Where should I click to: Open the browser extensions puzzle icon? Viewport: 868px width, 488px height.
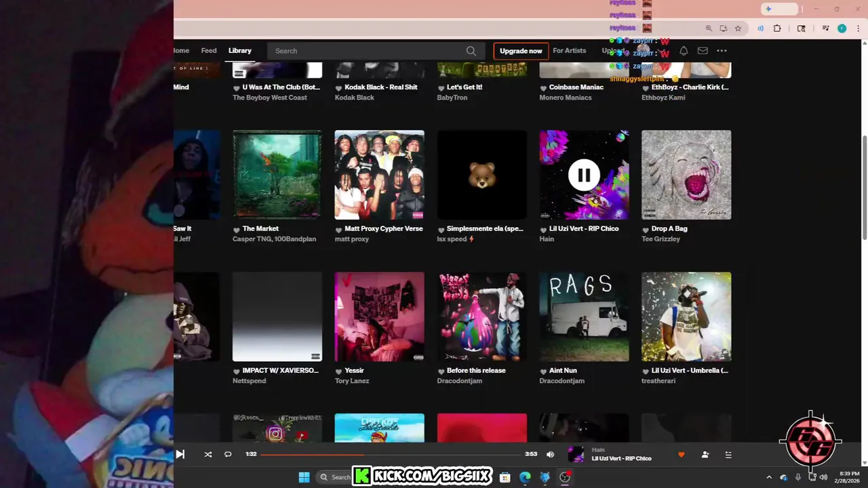777,28
